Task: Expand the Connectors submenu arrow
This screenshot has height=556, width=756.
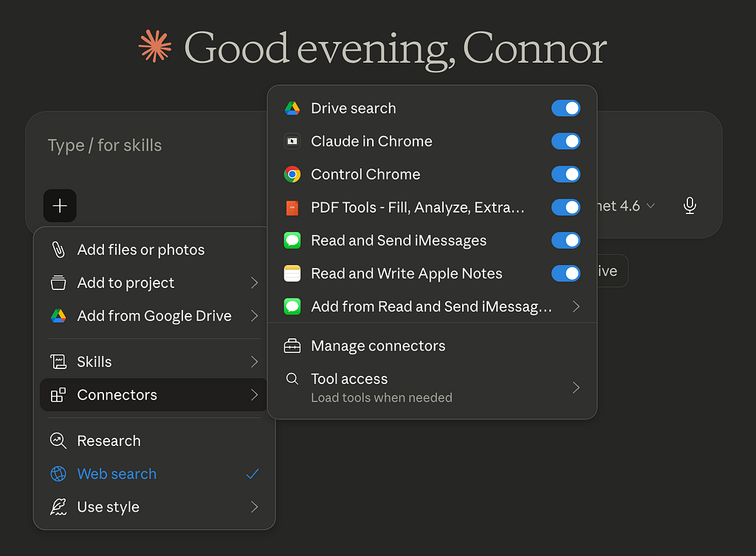Action: 255,395
